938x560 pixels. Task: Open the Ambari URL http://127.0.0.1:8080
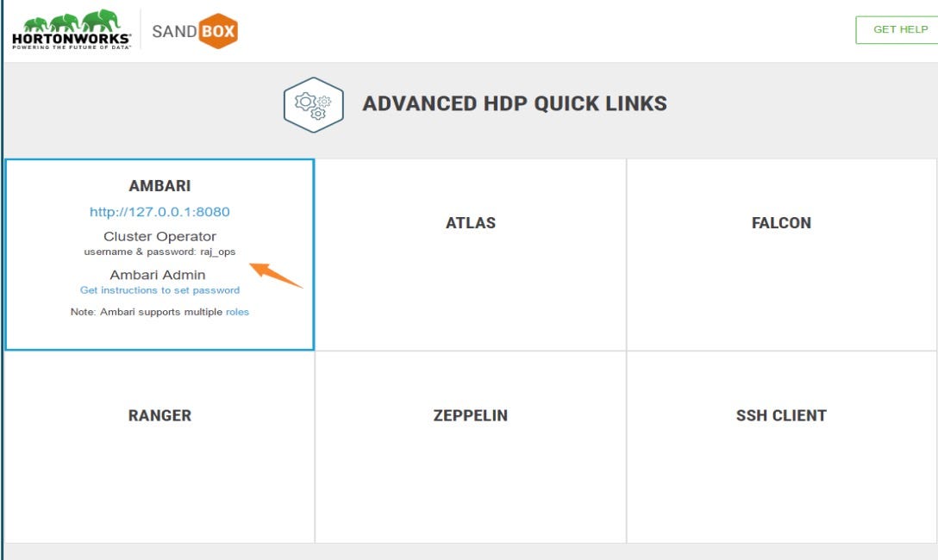tap(160, 211)
